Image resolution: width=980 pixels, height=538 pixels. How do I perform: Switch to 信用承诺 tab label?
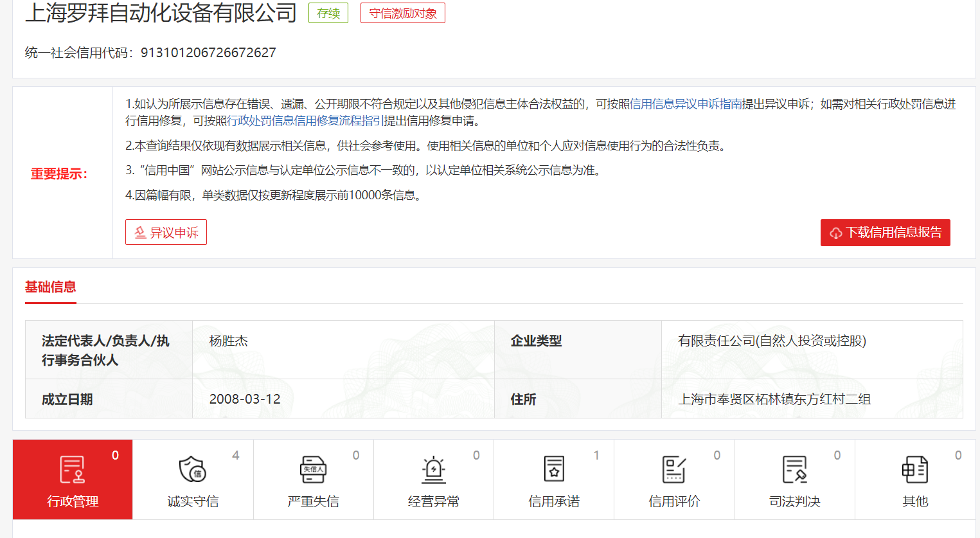coord(554,501)
